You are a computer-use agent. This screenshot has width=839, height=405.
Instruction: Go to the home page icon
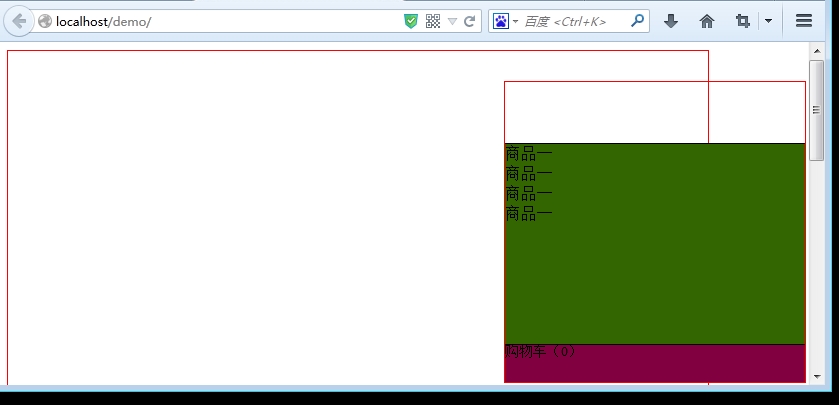click(707, 21)
